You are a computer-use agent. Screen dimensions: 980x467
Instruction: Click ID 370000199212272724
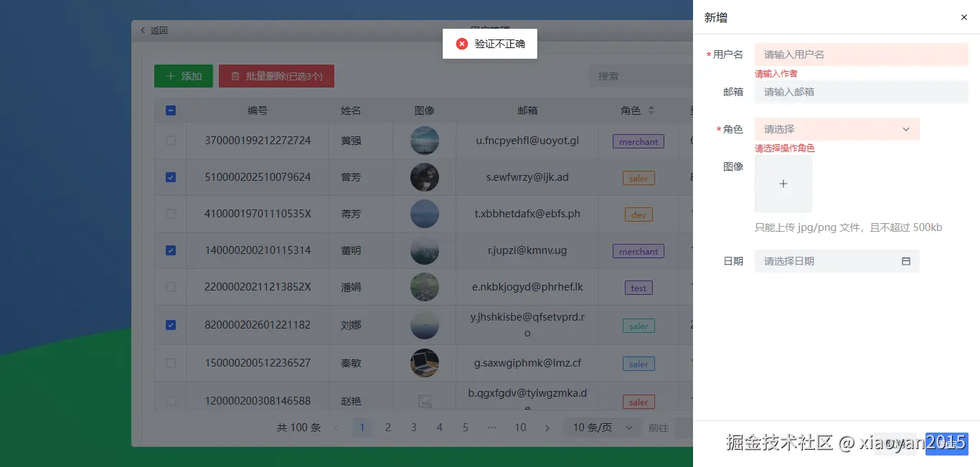[x=258, y=141]
